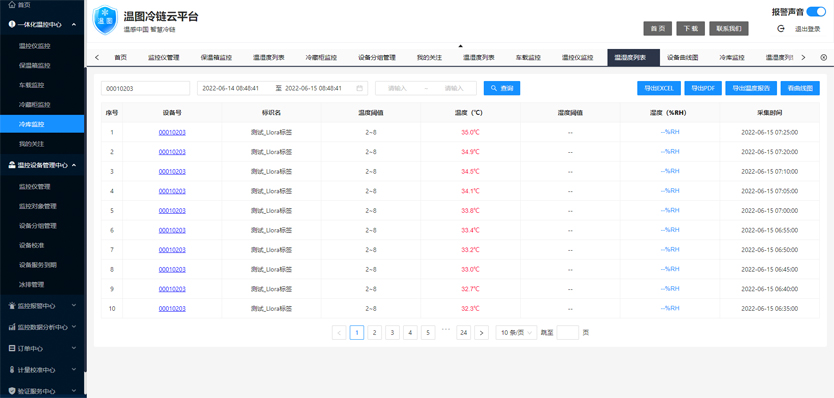Image resolution: width=834 pixels, height=398 pixels.
Task: Click the 监控报警中心 alarm icon
Action: coord(12,306)
